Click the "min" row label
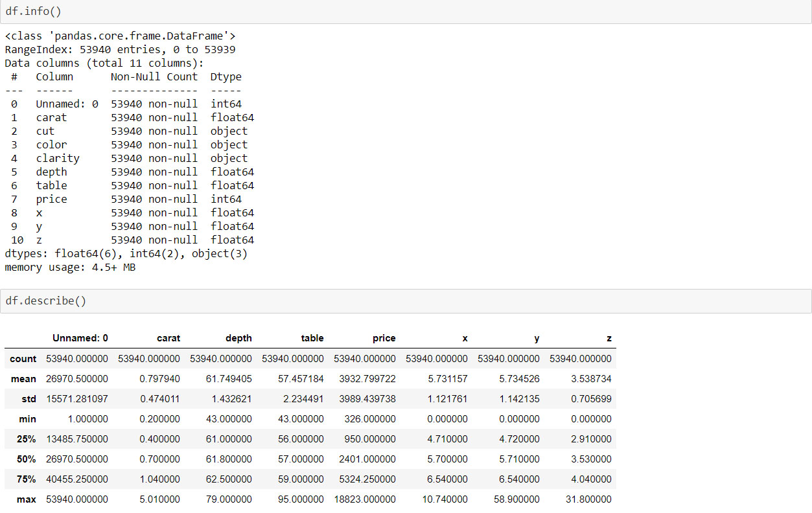 (x=28, y=418)
